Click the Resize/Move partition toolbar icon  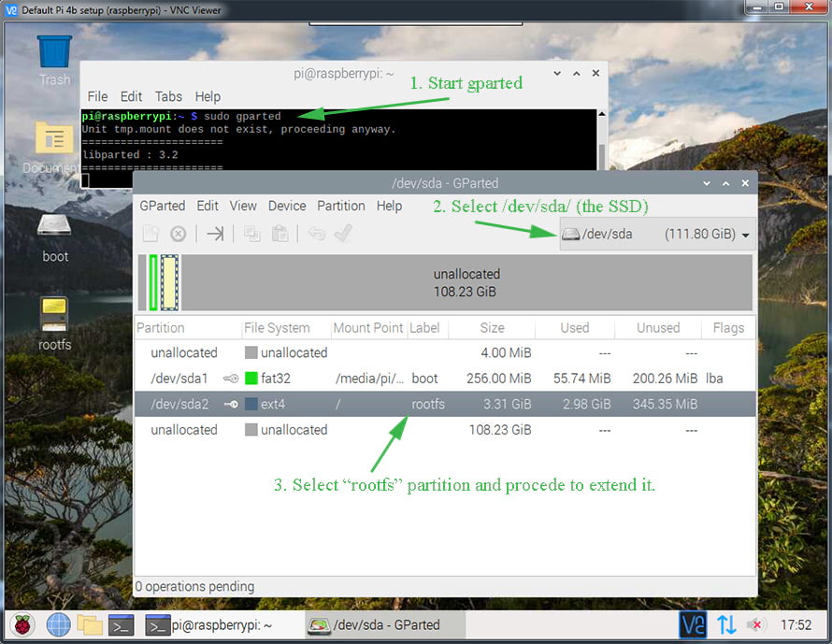215,234
